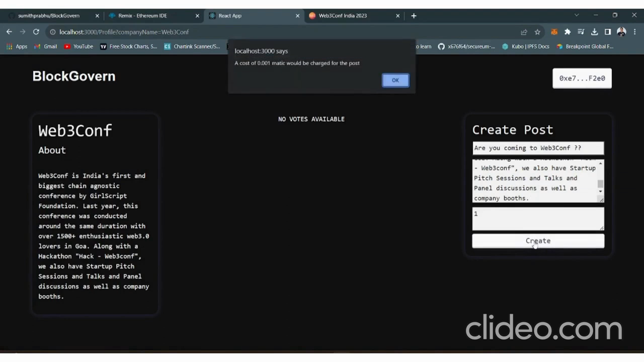The width and height of the screenshot is (644, 362).
Task: Toggle the browser side panel icon
Action: pyautogui.click(x=608, y=32)
